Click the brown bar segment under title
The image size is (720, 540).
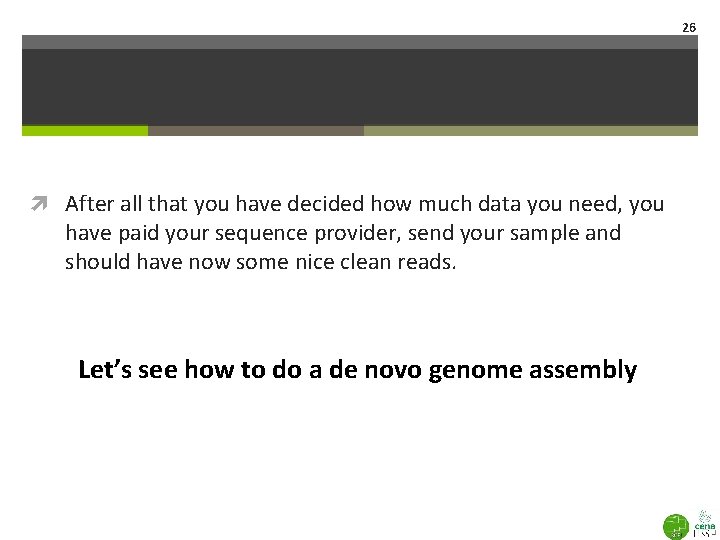(255, 131)
